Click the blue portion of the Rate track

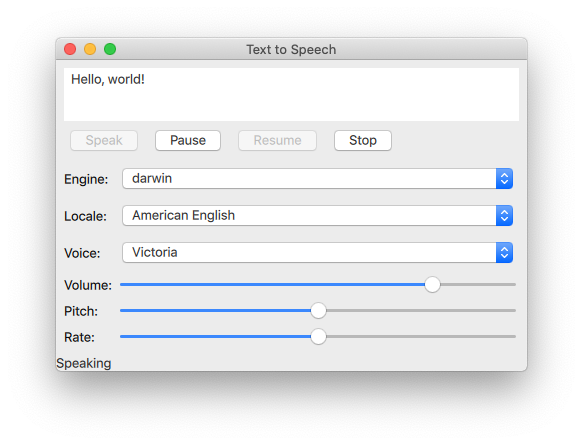[x=215, y=337]
